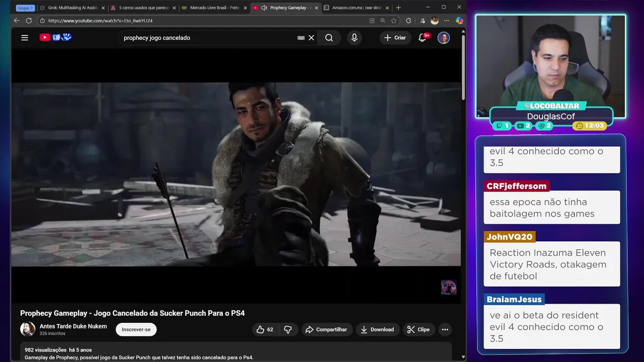Click the video title text
Screen dimensions: 644x362
pyautogui.click(x=132, y=313)
